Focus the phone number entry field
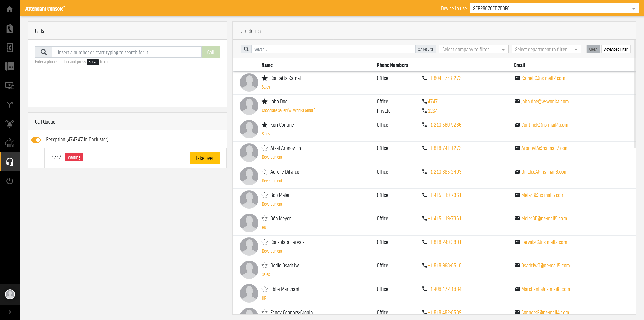Image resolution: width=644 pixels, height=320 pixels. point(127,52)
